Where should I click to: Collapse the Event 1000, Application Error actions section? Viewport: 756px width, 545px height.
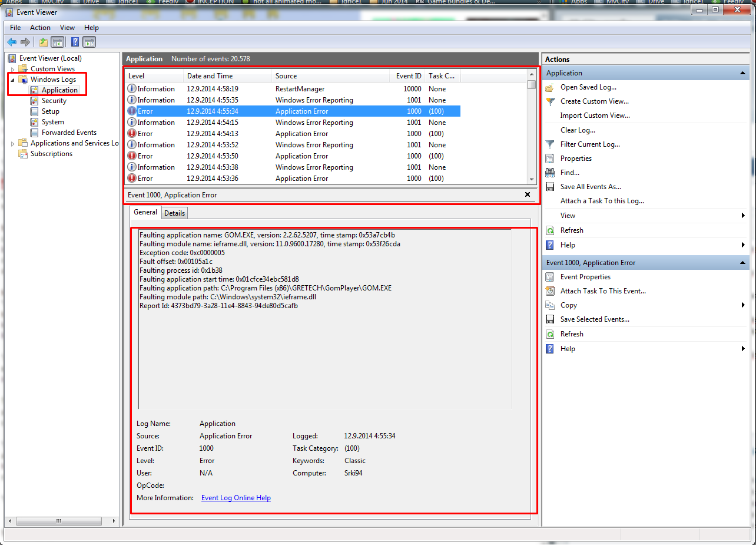744,263
